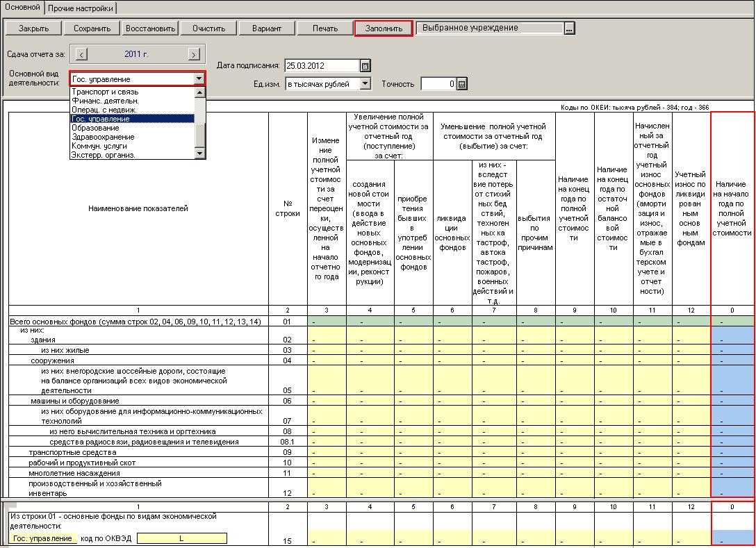The width and height of the screenshot is (756, 548).
Task: Expand the Основной вид деятельности combo arrow
Action: coord(199,79)
